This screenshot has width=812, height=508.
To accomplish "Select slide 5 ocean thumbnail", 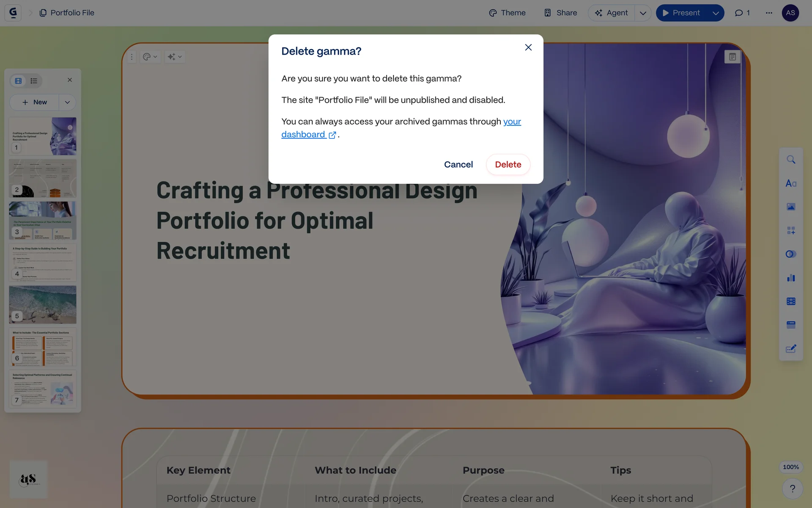I will (x=43, y=304).
